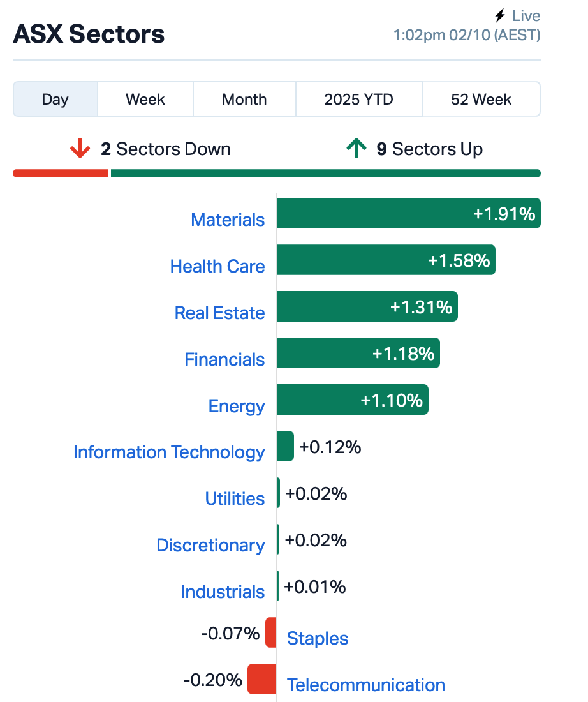Go to the Financials sector
The image size is (588, 702).
coord(224,359)
